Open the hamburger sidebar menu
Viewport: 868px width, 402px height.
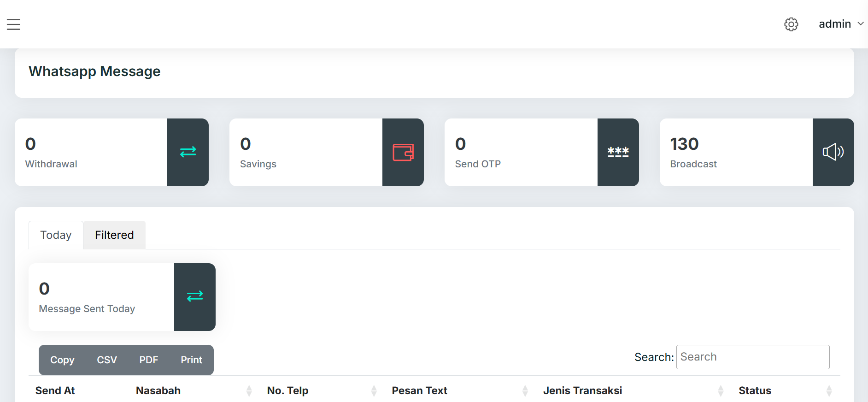[13, 24]
